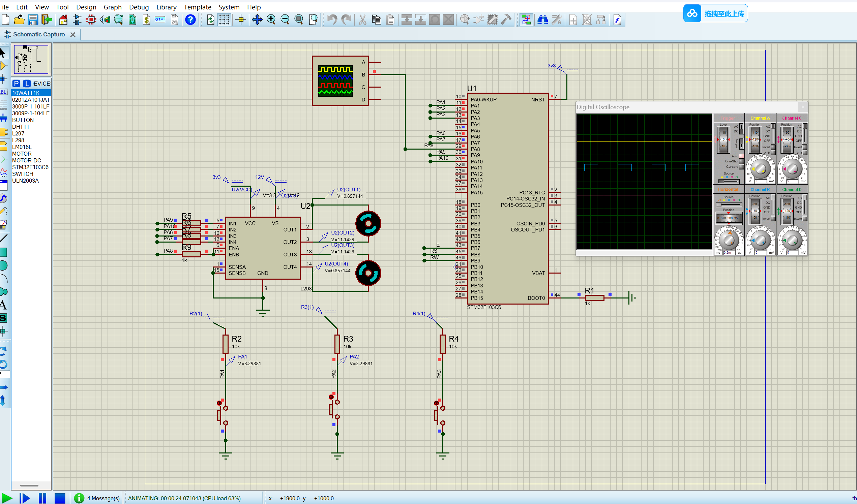
Task: Click the blue Help question mark icon
Action: (x=190, y=20)
